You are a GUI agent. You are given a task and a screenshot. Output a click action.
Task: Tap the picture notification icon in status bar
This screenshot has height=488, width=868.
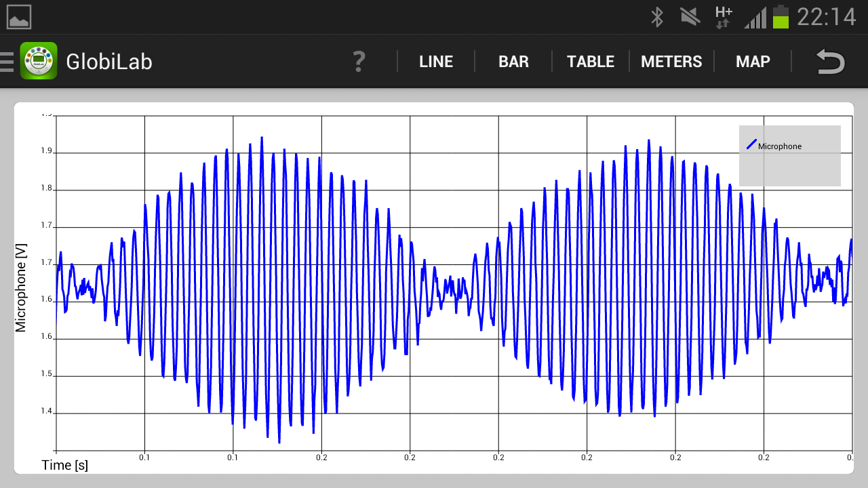tap(19, 16)
